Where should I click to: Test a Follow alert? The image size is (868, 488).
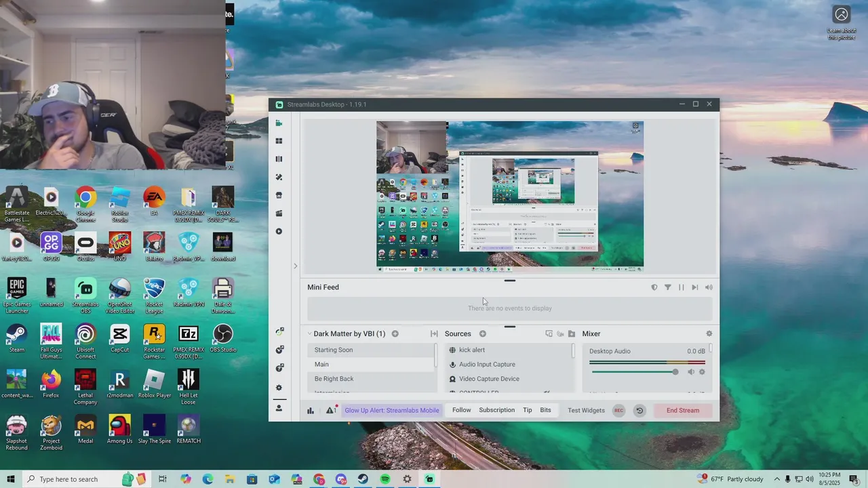pyautogui.click(x=461, y=410)
